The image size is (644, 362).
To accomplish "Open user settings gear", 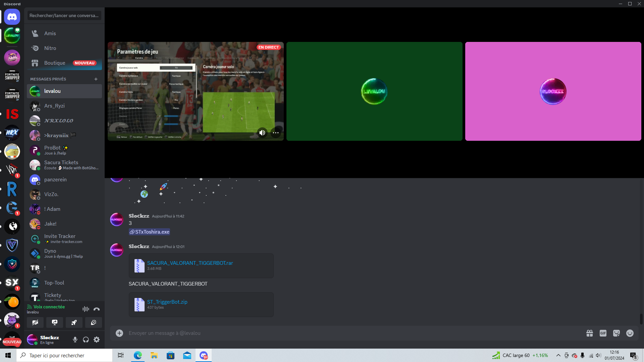I will coord(97,340).
